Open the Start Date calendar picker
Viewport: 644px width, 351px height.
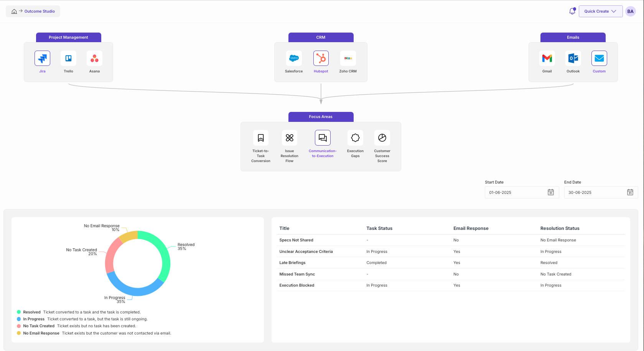(550, 192)
